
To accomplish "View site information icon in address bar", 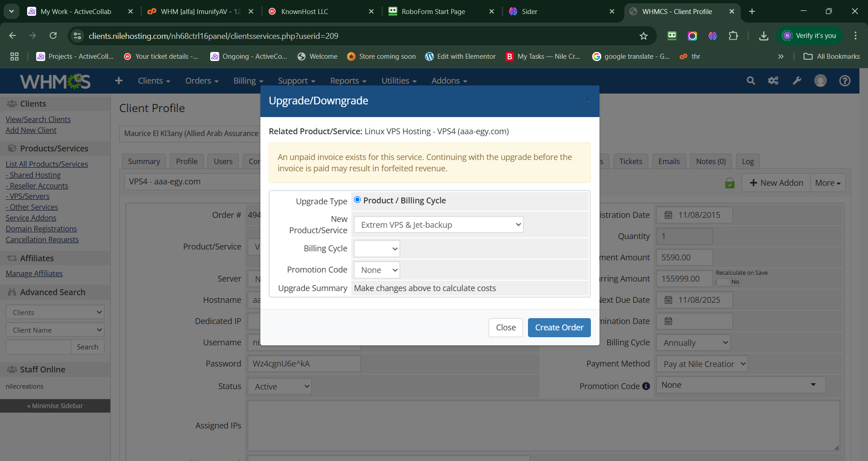I will (x=78, y=36).
